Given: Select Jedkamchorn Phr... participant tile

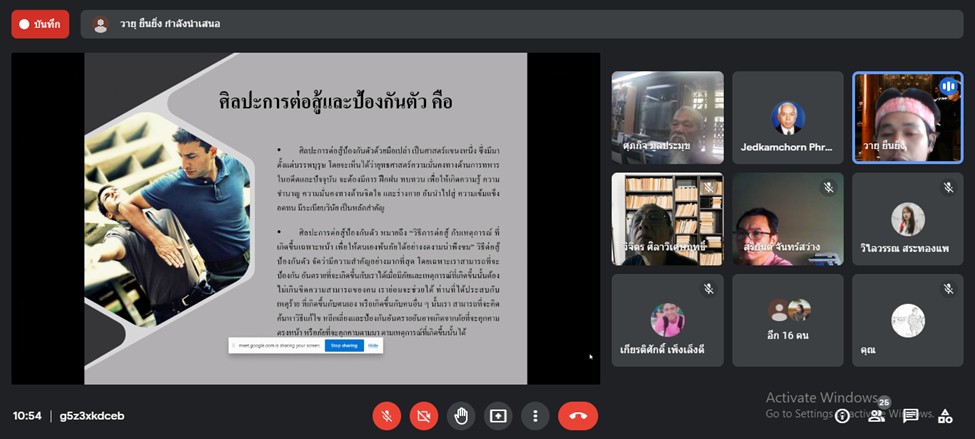Looking at the screenshot, I should coord(787,117).
